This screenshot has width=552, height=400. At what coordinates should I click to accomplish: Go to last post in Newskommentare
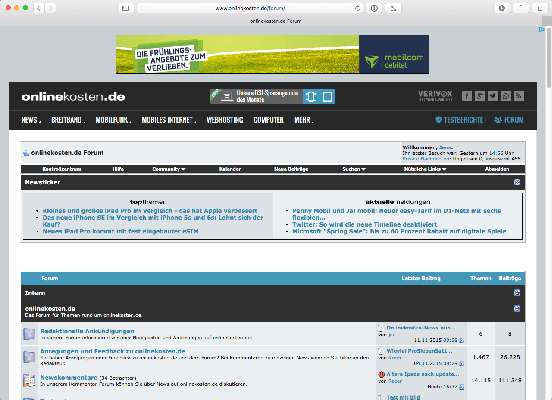pyautogui.click(x=462, y=387)
